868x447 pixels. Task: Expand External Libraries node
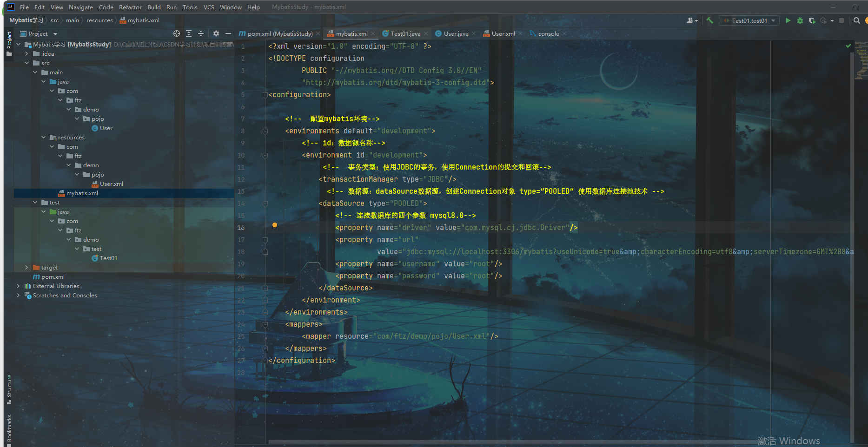point(18,286)
